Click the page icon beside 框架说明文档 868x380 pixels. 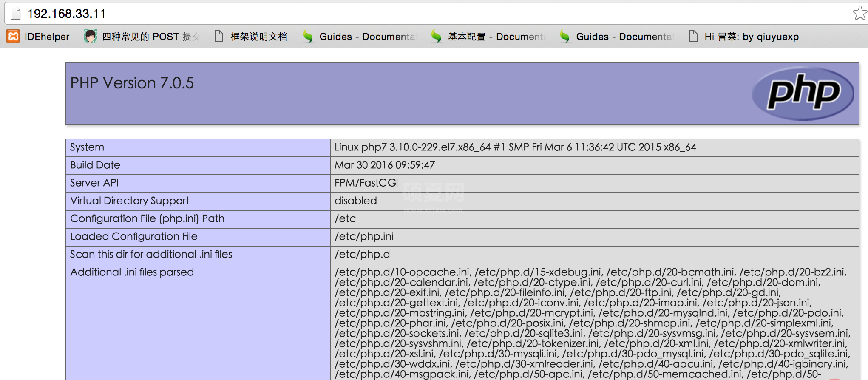219,37
